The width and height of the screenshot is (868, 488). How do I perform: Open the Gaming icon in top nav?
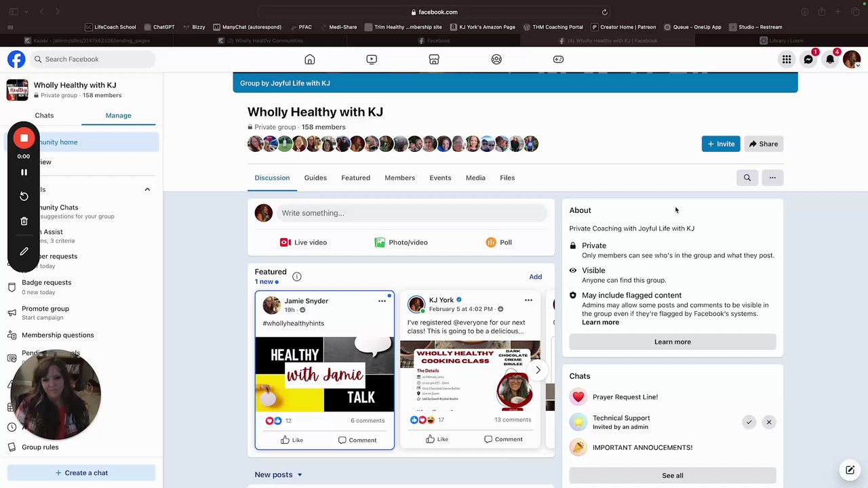558,59
